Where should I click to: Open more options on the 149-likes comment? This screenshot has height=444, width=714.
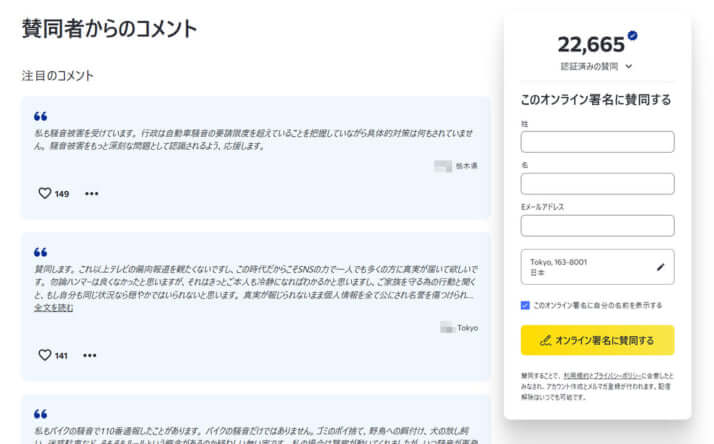coord(92,194)
